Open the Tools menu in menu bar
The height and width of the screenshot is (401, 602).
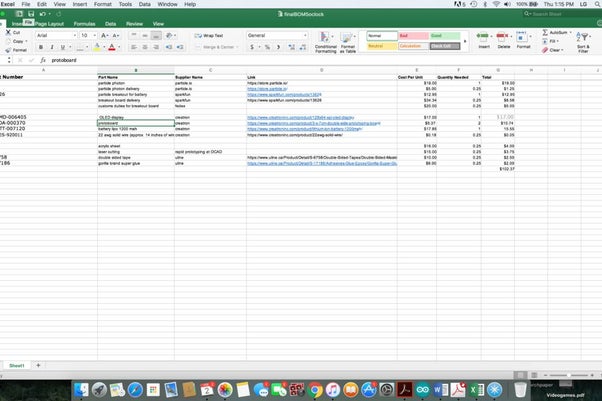point(125,4)
